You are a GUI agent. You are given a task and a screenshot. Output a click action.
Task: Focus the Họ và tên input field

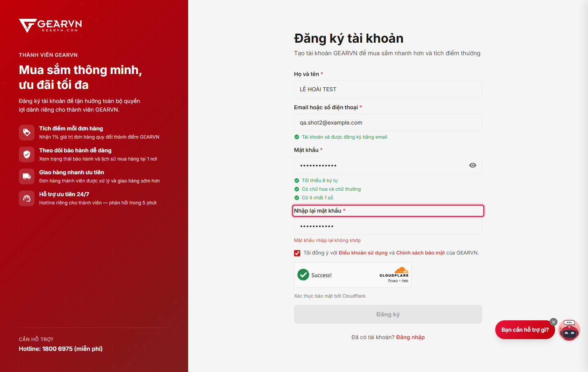pyautogui.click(x=388, y=89)
